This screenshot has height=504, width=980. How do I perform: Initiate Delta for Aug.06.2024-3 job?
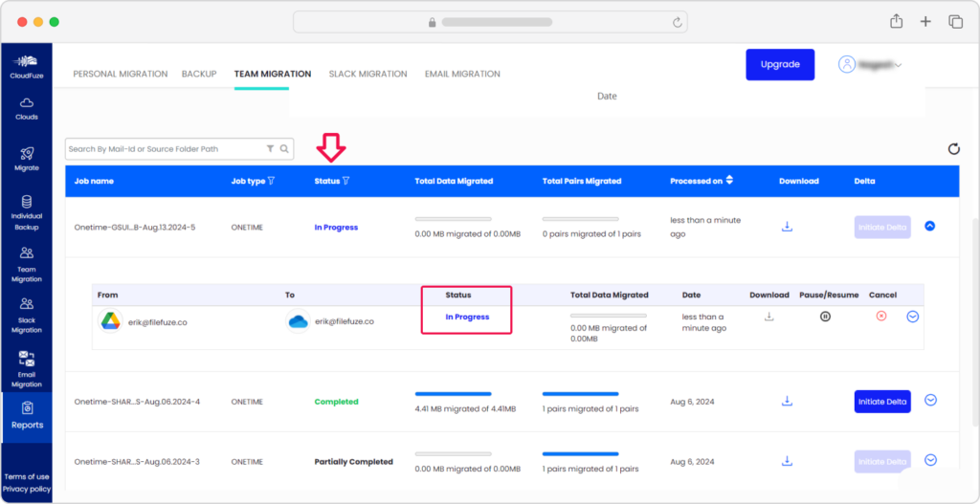click(x=882, y=462)
